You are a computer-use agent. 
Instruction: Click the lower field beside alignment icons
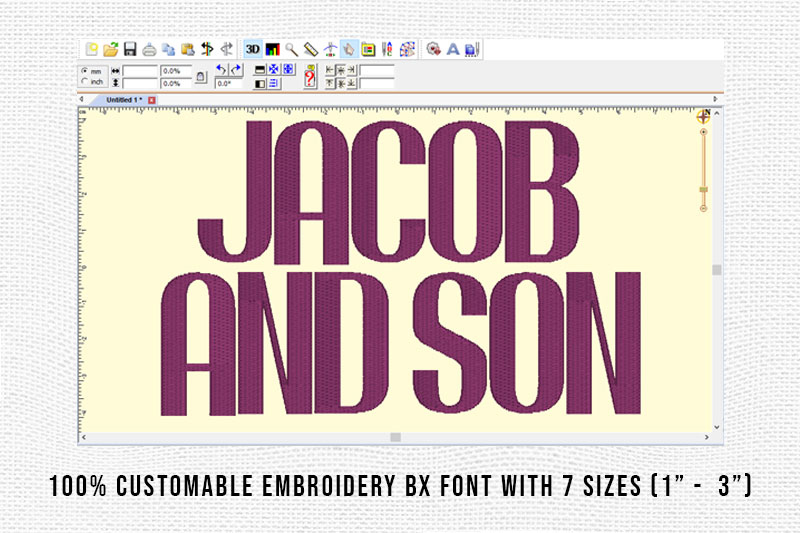pos(377,83)
